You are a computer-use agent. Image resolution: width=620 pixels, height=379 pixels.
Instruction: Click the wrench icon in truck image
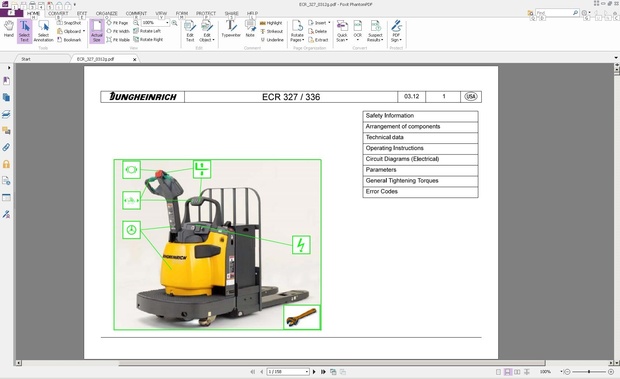click(x=302, y=317)
